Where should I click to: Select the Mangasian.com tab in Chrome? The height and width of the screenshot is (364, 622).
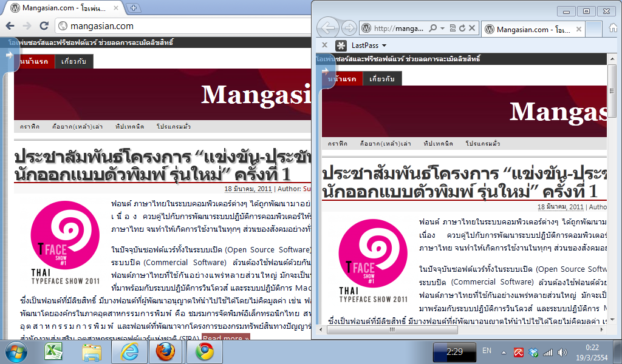[x=63, y=8]
